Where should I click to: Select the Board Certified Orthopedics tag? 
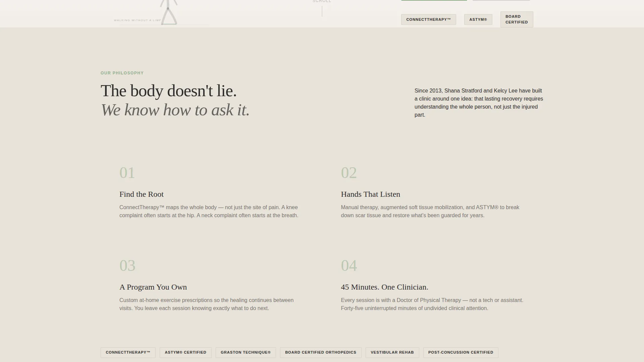coord(321,352)
